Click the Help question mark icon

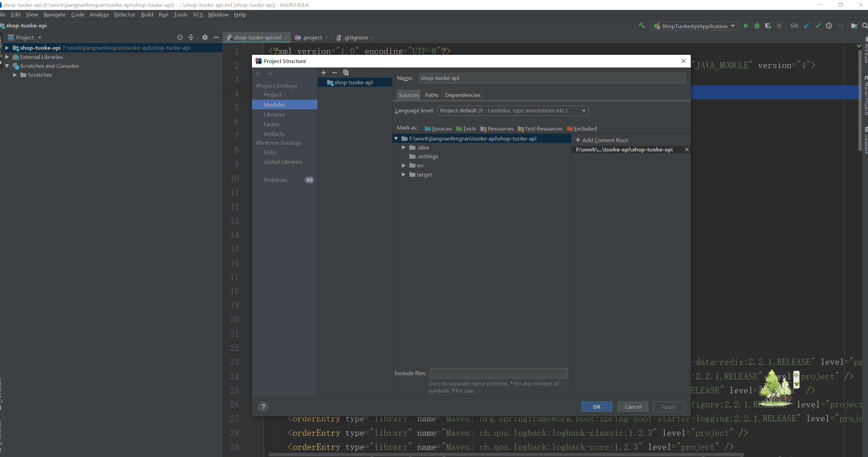coord(263,407)
